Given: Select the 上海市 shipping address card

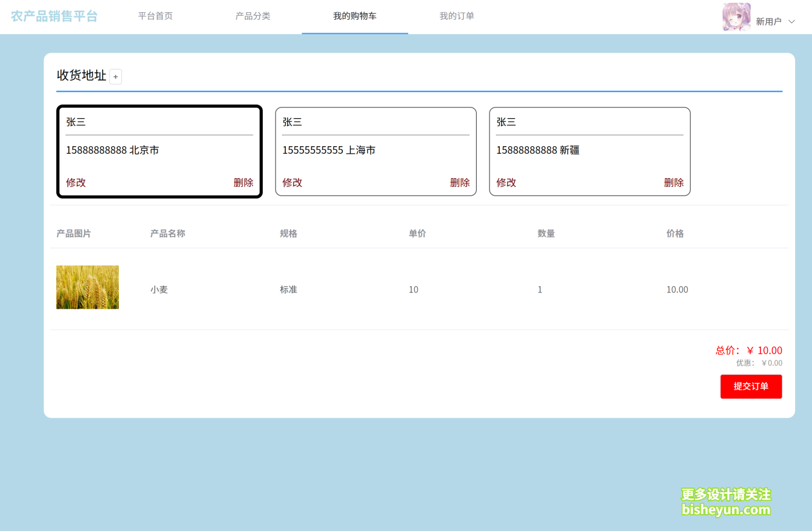Looking at the screenshot, I should pos(376,150).
